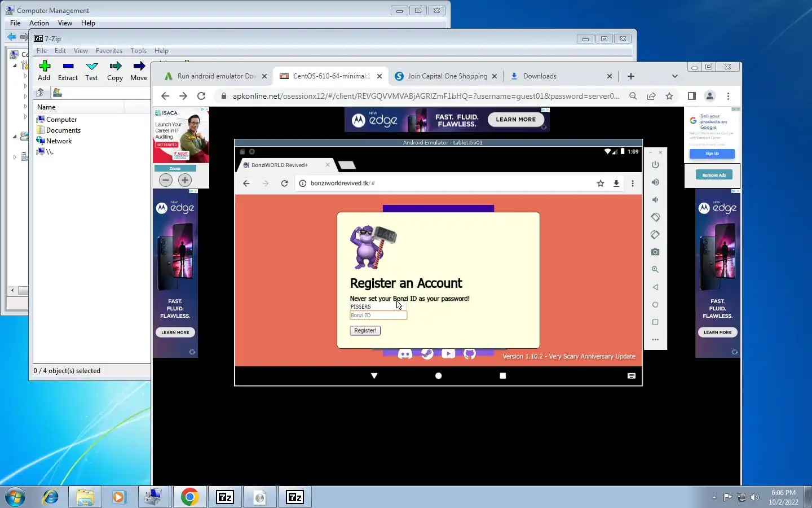Click Move in 7-Zip toolbar
Viewport: 812px width, 508px height.
click(139, 71)
